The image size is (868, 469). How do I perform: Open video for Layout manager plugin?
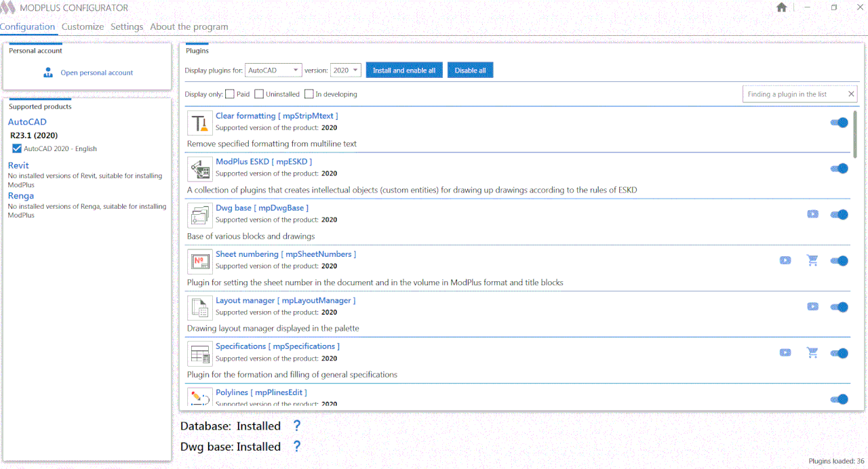coord(812,306)
